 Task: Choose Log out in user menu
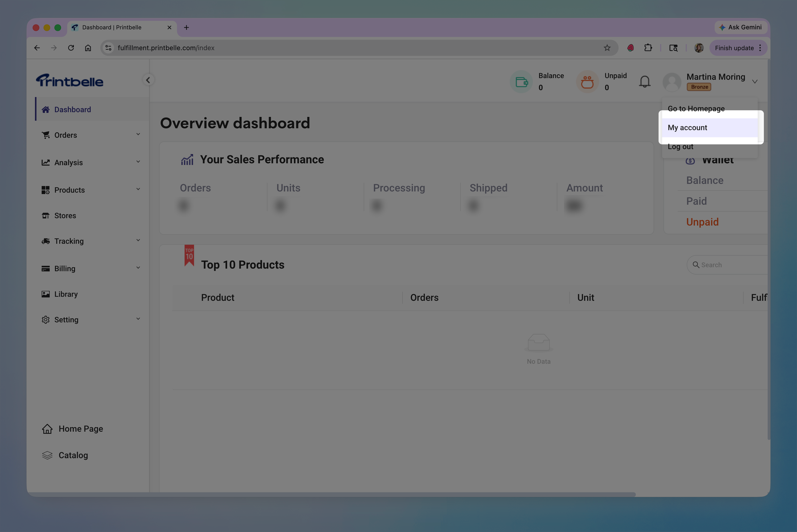[680, 147]
